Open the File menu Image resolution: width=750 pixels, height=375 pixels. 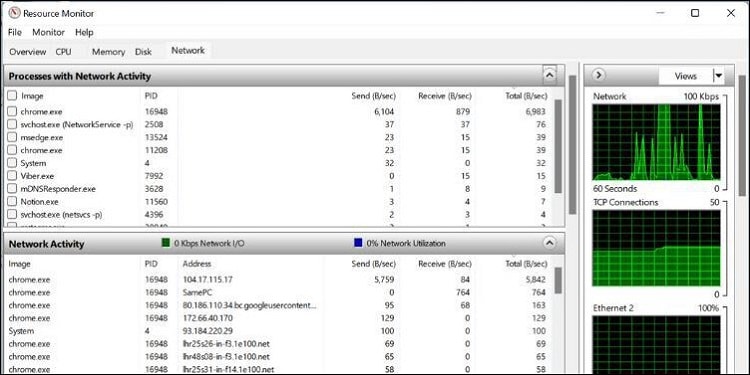click(x=15, y=33)
